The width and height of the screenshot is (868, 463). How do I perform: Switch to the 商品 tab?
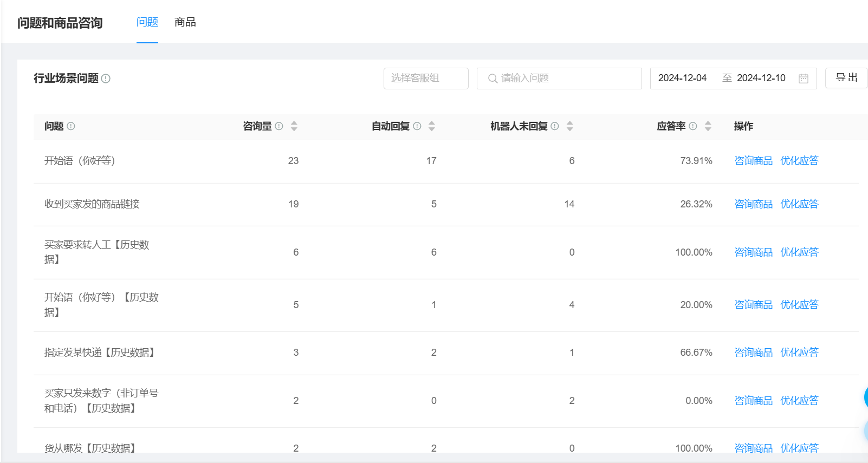pyautogui.click(x=185, y=22)
